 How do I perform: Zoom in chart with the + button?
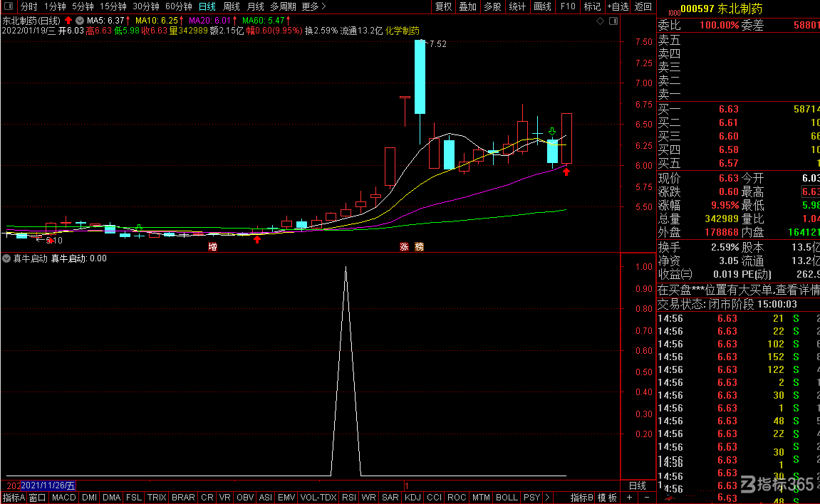pyautogui.click(x=629, y=498)
